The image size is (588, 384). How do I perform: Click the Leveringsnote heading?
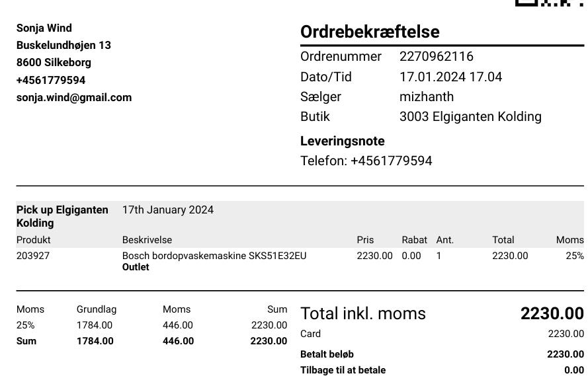click(342, 141)
